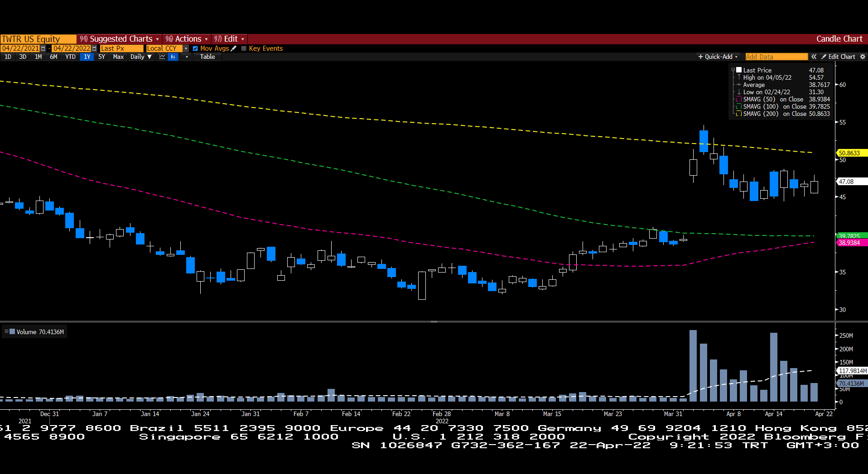
Task: Open the Local CCY currency dropdown arrow
Action: point(186,48)
